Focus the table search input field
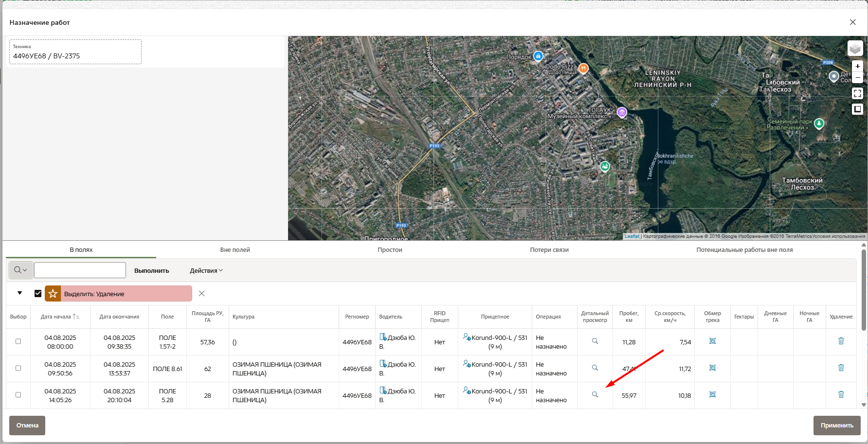This screenshot has height=444, width=868. (80, 270)
